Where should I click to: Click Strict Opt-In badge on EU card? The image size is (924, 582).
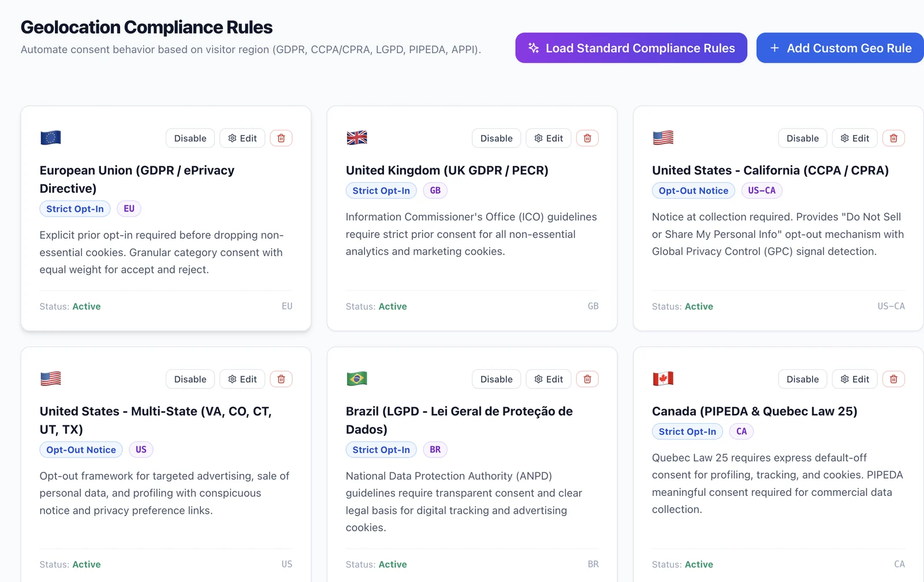[75, 209]
